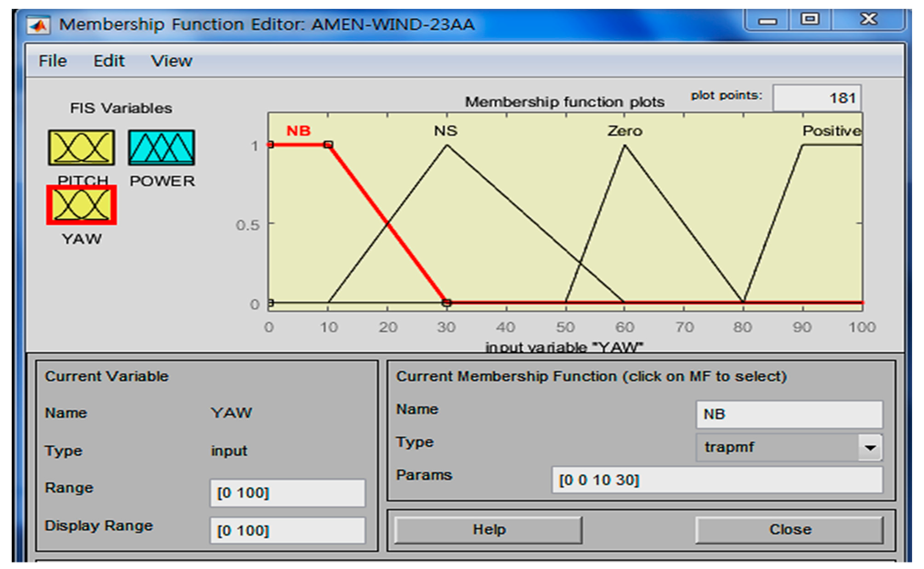Click the Range input field
Screen dimensions: 924x569
pos(287,493)
